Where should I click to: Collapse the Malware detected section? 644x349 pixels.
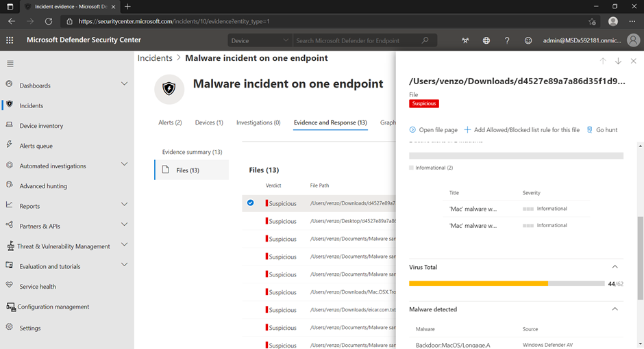(615, 309)
